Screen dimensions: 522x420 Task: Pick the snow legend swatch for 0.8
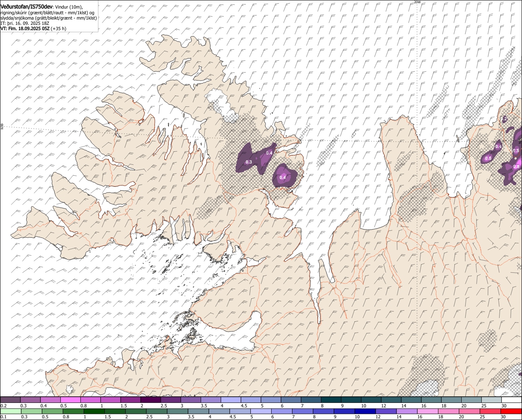tap(90, 400)
